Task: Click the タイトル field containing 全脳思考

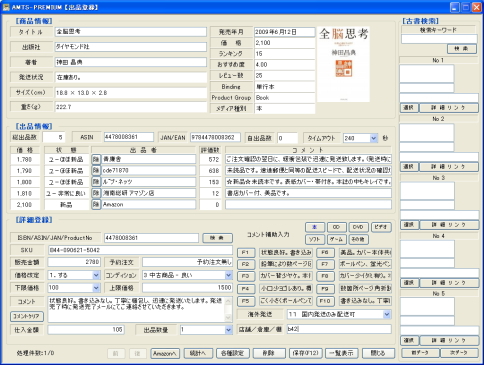Action: (x=131, y=32)
